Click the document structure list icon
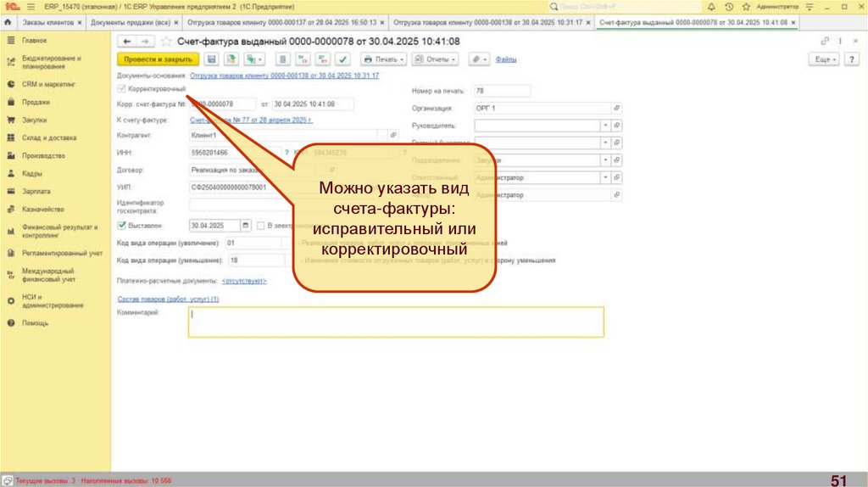The height and width of the screenshot is (487, 868). point(283,59)
